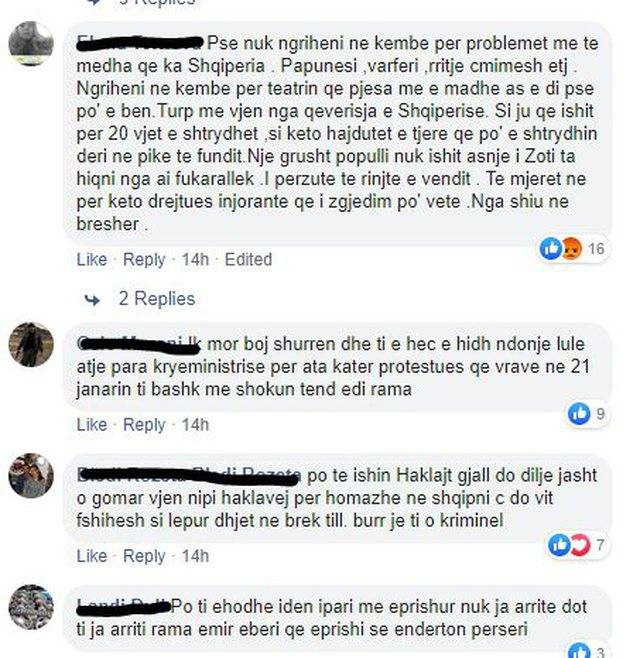Click the thumbs-up icon with 3 likes
The width and height of the screenshot is (640, 658).
pyautogui.click(x=579, y=652)
